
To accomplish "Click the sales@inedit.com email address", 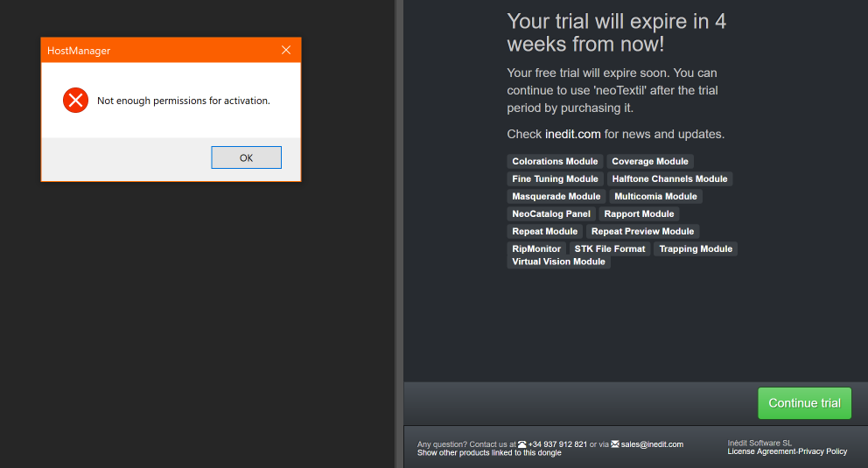I will click(652, 444).
